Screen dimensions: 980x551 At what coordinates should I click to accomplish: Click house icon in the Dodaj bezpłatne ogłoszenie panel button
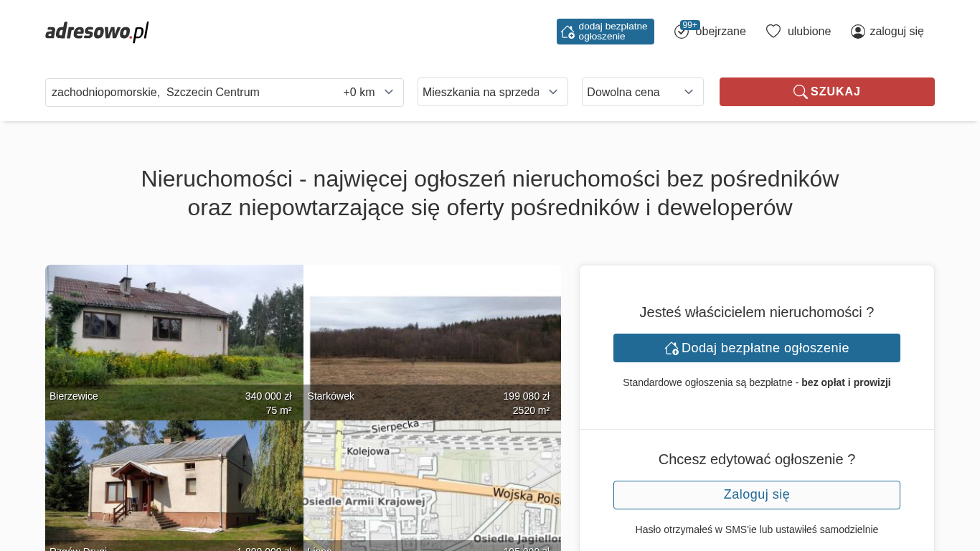[x=672, y=348]
